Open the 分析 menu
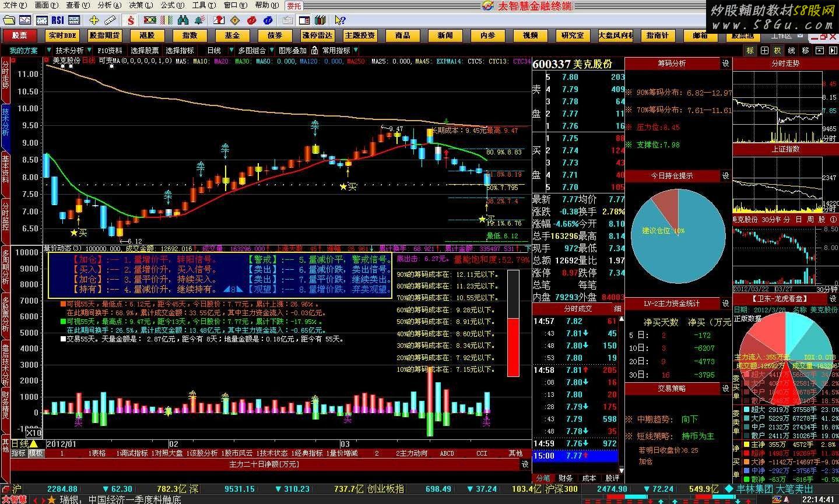This screenshot has width=839, height=504. (x=110, y=5)
